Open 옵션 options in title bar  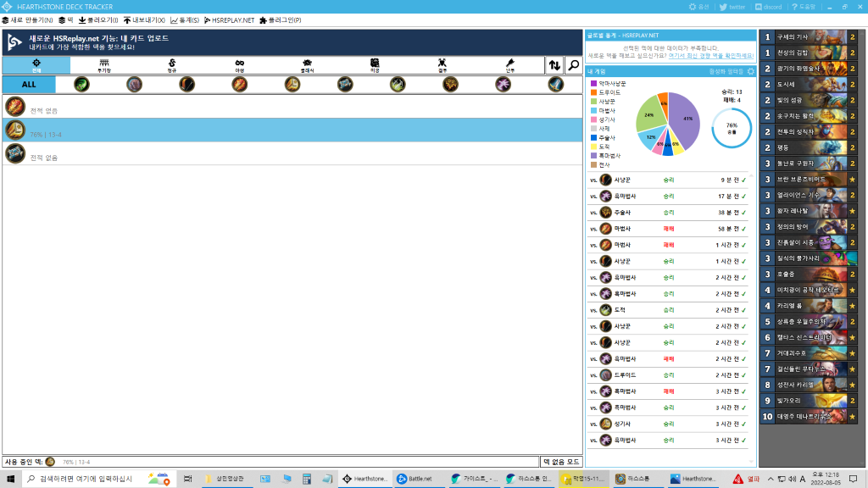tap(698, 7)
